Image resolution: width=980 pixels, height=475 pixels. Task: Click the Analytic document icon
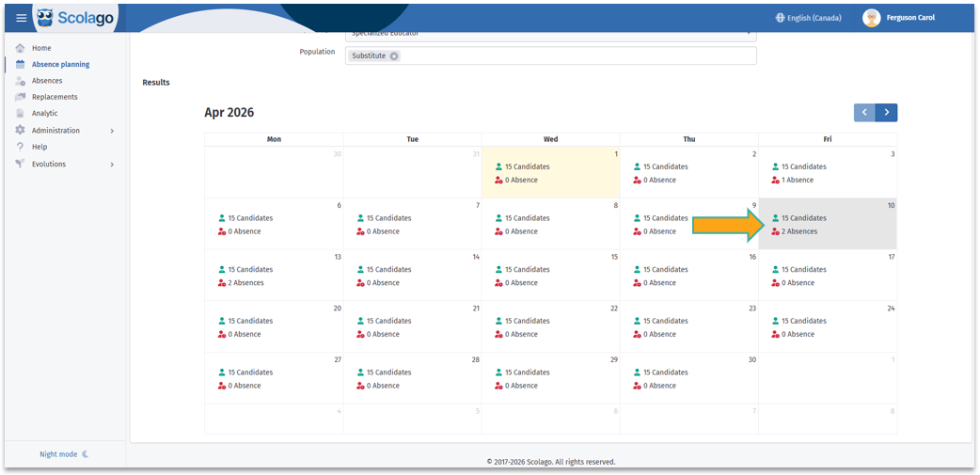click(20, 113)
